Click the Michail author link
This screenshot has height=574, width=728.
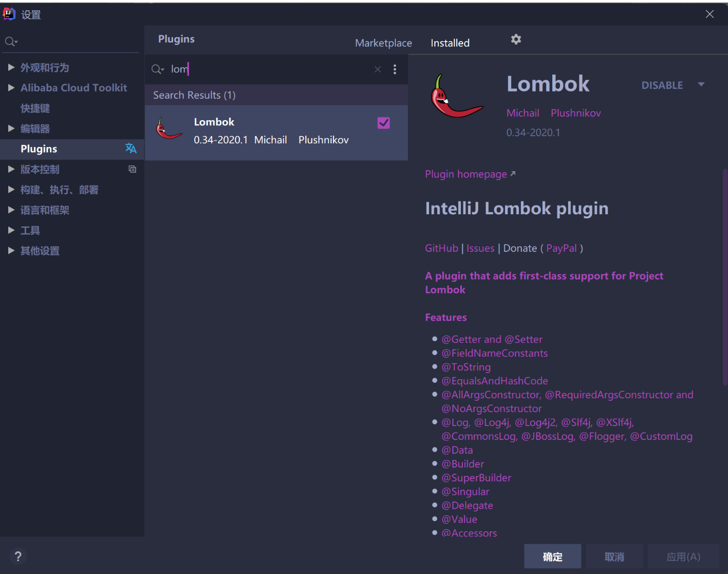[522, 113]
